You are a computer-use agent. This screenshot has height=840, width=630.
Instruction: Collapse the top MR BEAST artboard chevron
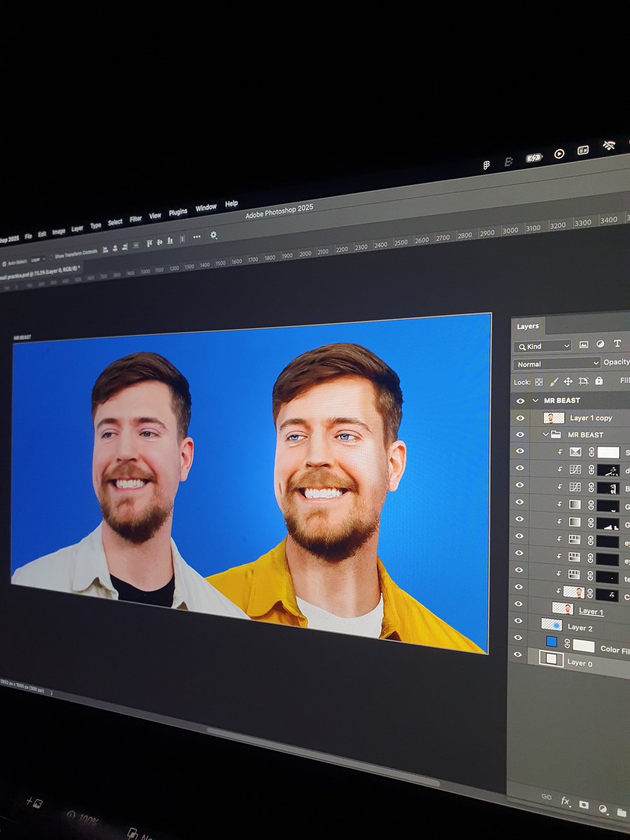coord(535,400)
